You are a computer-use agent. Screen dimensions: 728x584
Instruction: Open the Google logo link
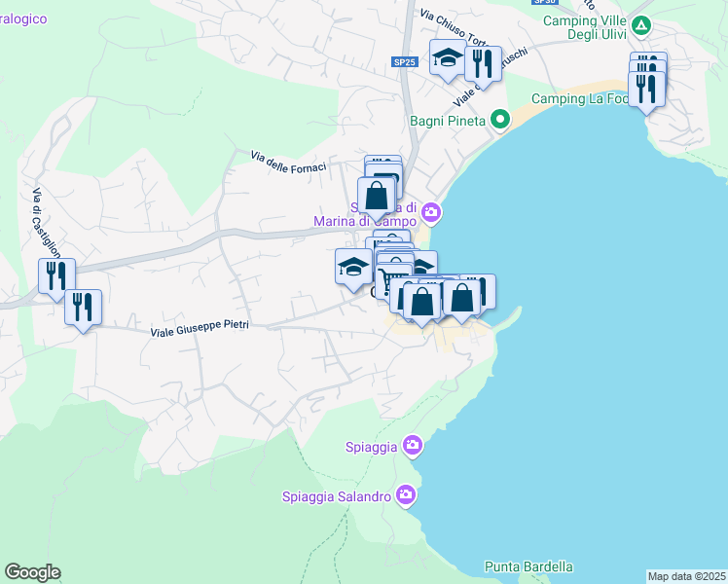[32, 572]
